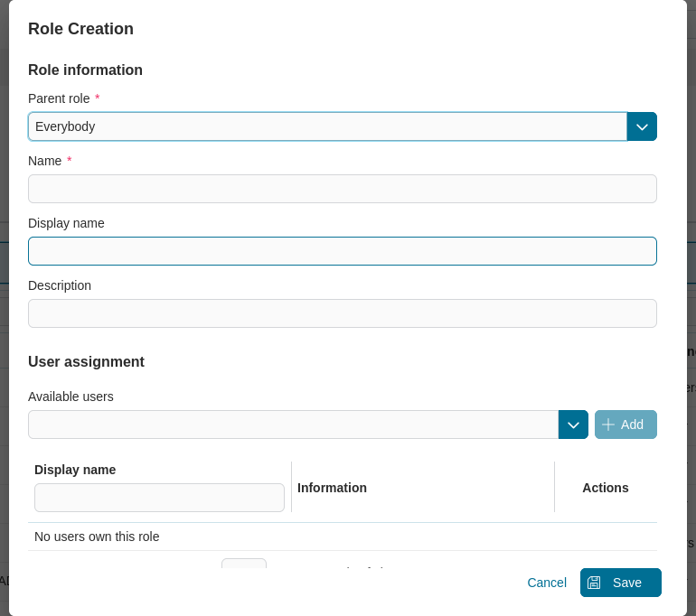Screen dimensions: 696x616
Task: Click the Role Creation dialog title
Action: (x=80, y=29)
